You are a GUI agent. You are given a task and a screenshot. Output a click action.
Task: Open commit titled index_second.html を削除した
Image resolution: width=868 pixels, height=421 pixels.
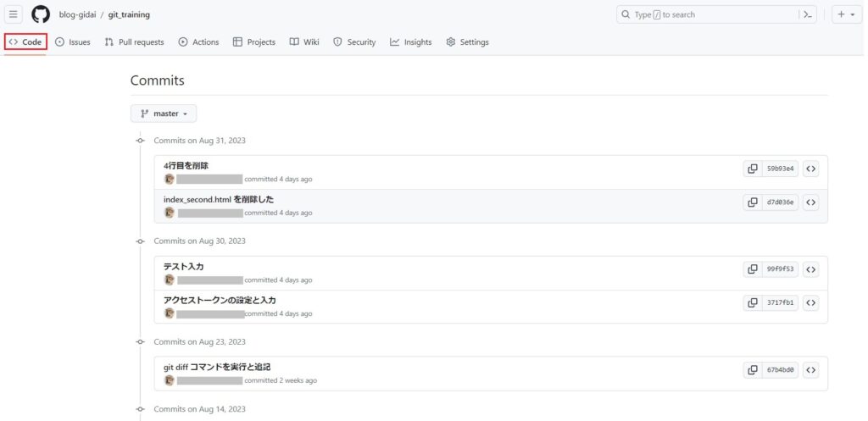218,199
